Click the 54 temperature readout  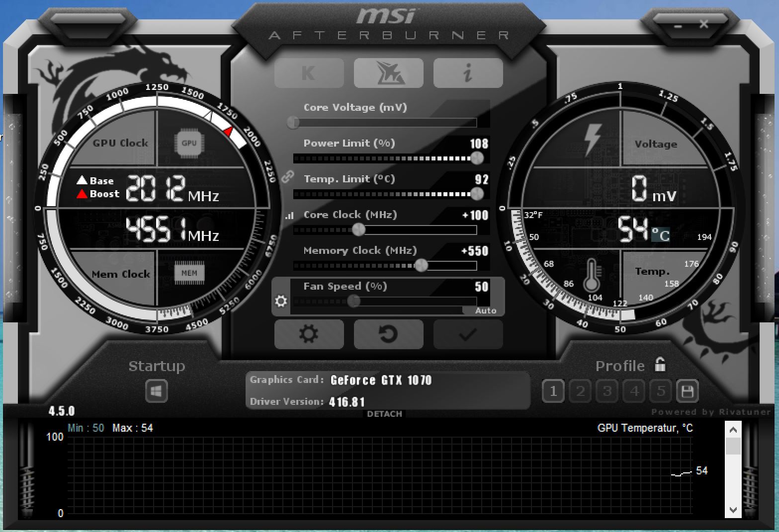click(633, 228)
